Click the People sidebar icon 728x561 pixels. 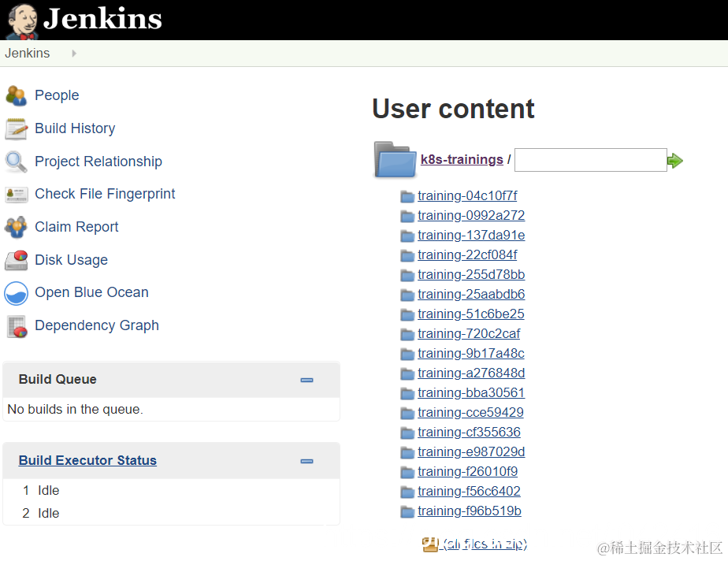17,95
